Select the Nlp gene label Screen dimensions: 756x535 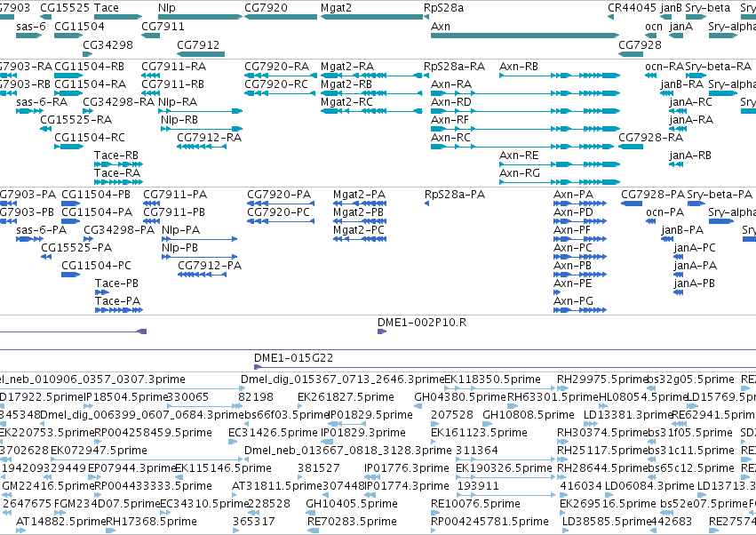point(167,8)
